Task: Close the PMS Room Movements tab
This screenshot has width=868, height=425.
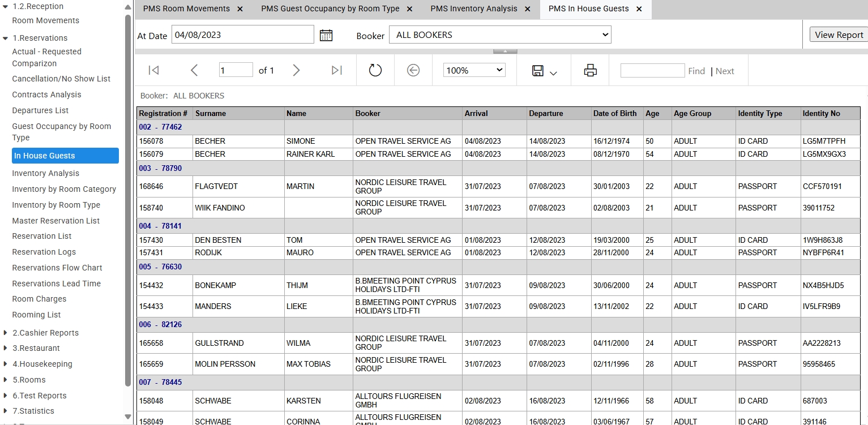Action: (x=240, y=9)
